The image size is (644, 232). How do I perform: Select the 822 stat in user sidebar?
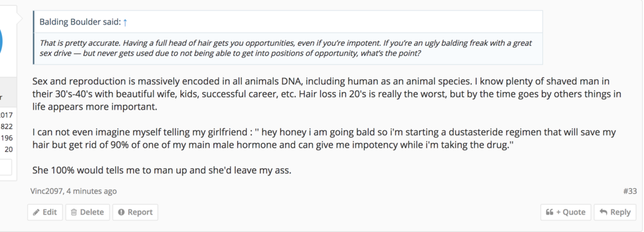(x=6, y=127)
